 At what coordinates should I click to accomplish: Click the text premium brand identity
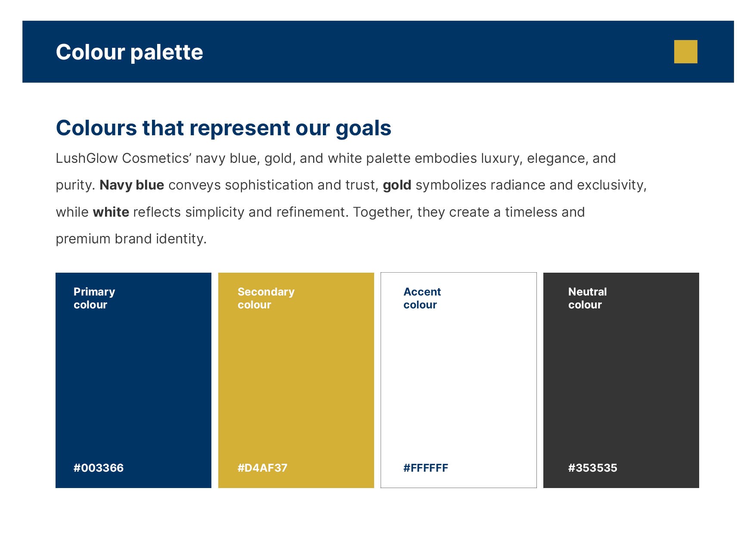131,239
